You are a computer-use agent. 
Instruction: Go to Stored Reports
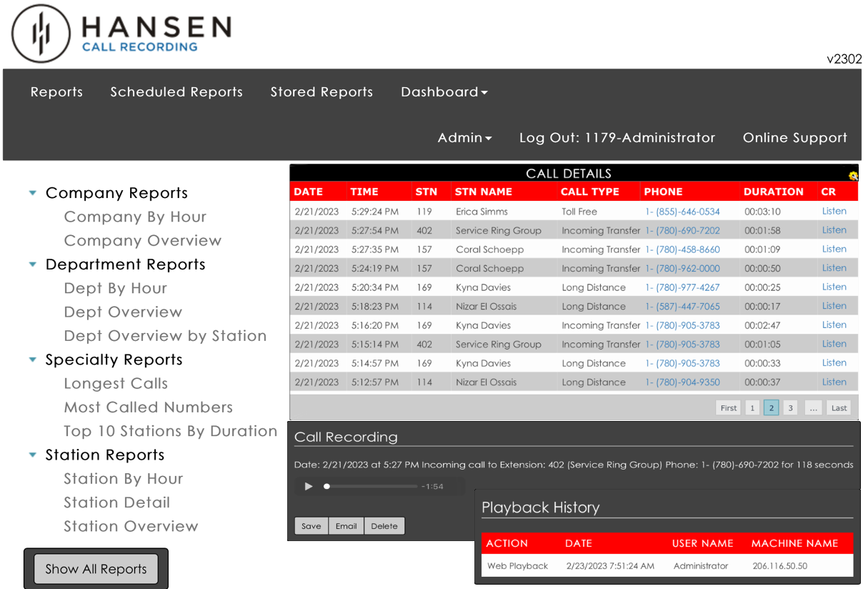coord(321,92)
